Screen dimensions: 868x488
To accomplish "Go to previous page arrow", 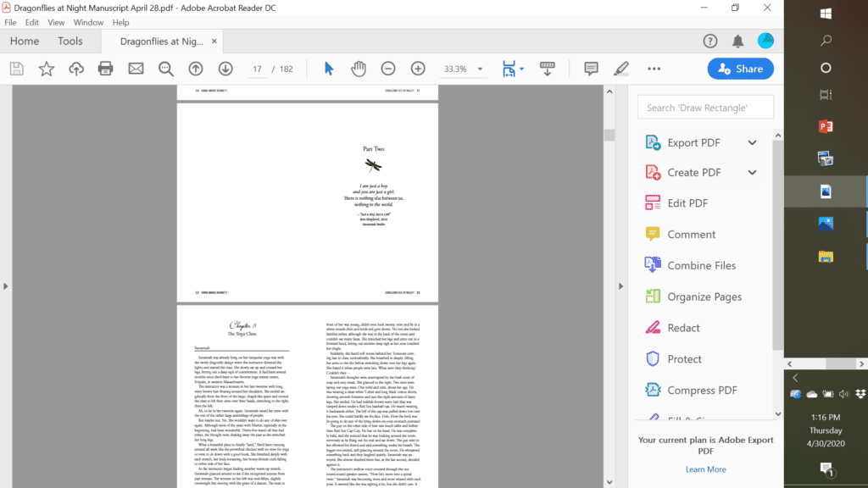I will click(x=196, y=69).
